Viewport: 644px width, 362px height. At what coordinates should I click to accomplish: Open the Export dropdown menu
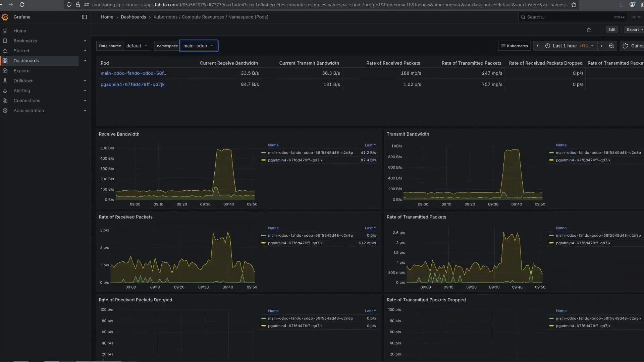click(x=634, y=30)
